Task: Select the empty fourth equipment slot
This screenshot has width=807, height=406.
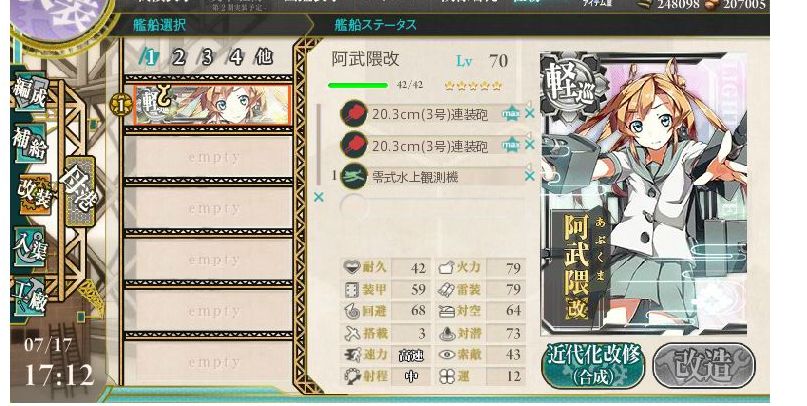Action: 432,207
